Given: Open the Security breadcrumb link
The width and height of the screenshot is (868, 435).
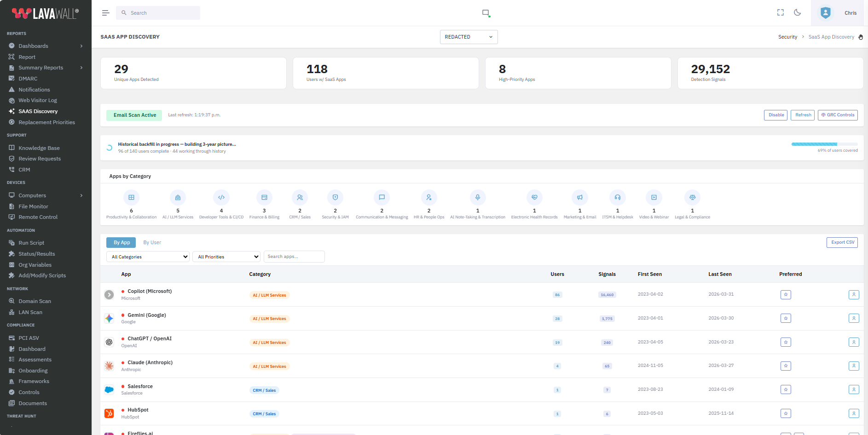Looking at the screenshot, I should pyautogui.click(x=787, y=36).
